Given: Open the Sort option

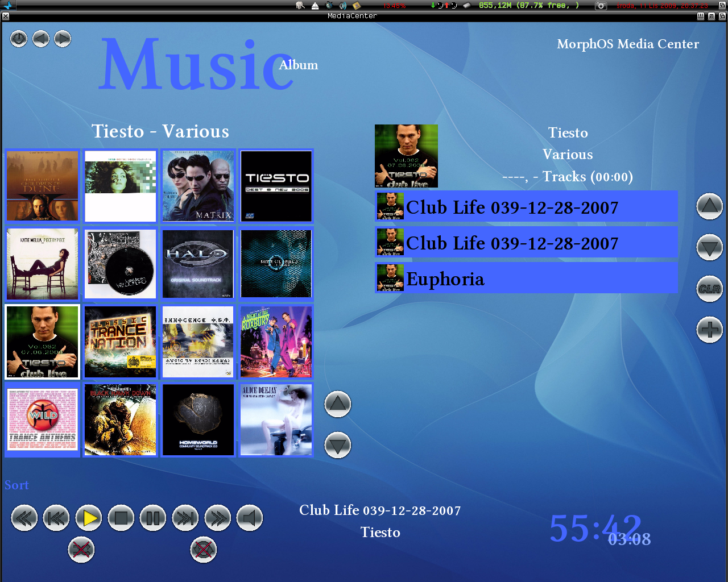Looking at the screenshot, I should [x=16, y=485].
